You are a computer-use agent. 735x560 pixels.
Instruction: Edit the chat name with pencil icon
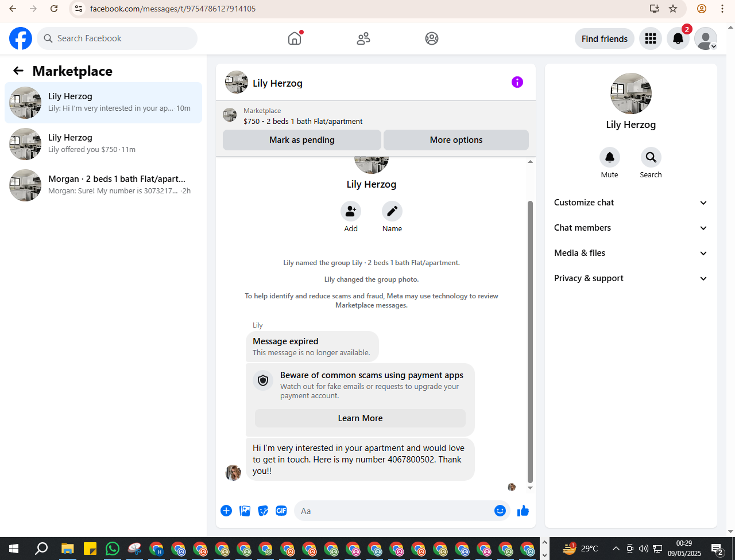coord(392,211)
